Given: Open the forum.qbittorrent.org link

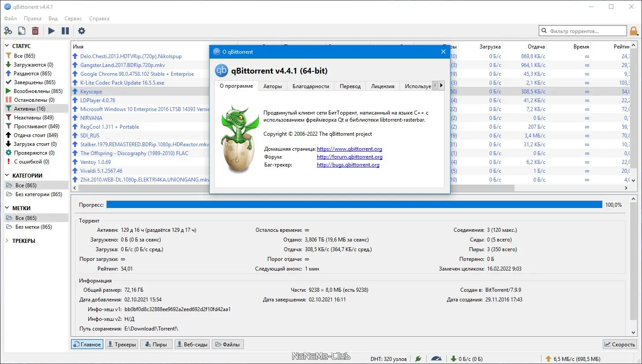Looking at the screenshot, I should click(x=349, y=157).
